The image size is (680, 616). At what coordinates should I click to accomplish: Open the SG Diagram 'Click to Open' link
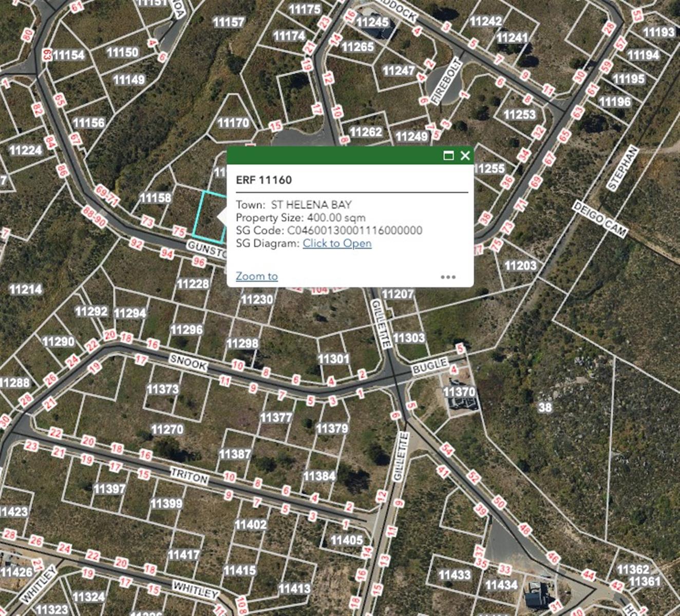pyautogui.click(x=337, y=243)
